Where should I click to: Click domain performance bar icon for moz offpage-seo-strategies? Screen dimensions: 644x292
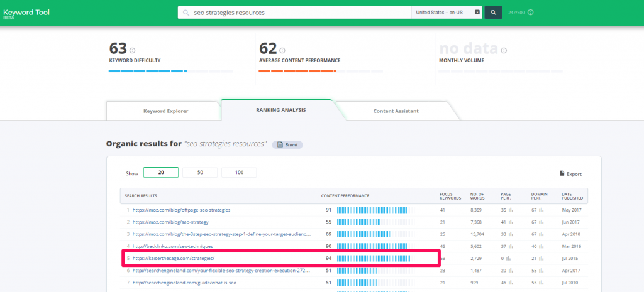541,210
